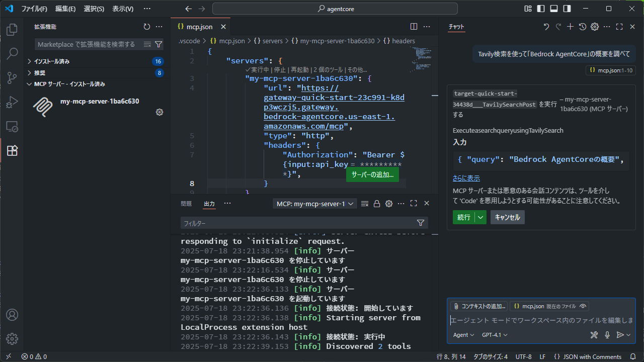Screen dimensions: 644x362
Task: Click the さらに表示 link
Action: point(466,178)
